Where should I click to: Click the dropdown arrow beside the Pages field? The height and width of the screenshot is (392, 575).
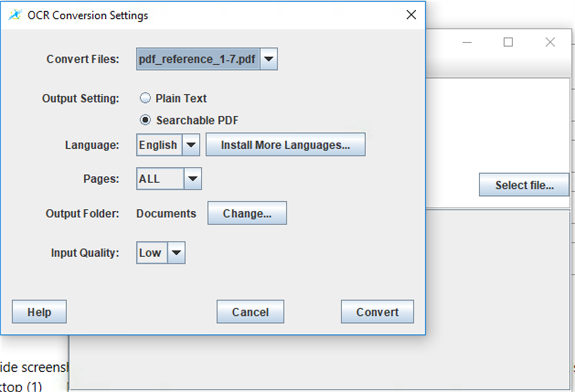tap(193, 178)
